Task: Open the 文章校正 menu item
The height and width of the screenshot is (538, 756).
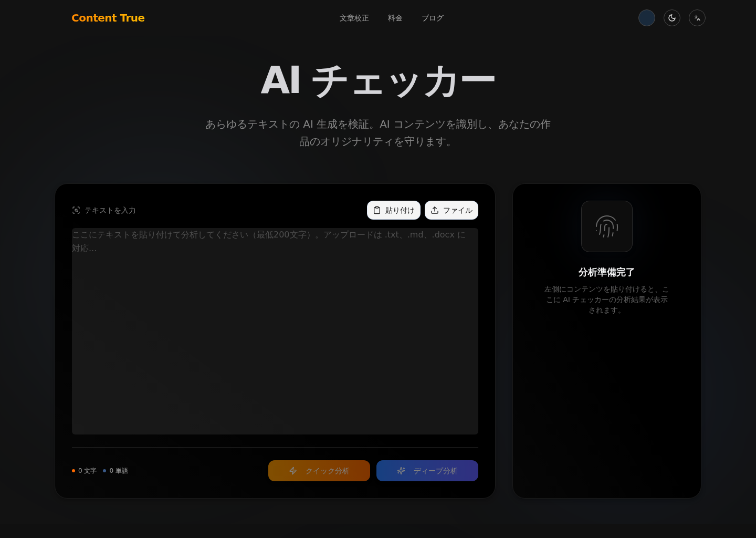Action: pyautogui.click(x=354, y=18)
